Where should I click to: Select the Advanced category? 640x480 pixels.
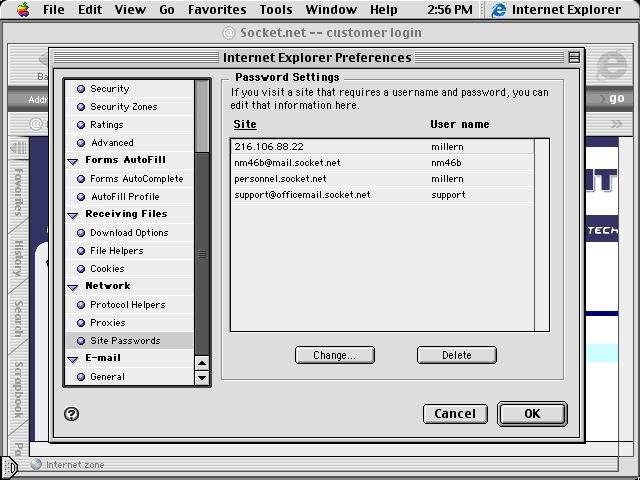click(129, 142)
